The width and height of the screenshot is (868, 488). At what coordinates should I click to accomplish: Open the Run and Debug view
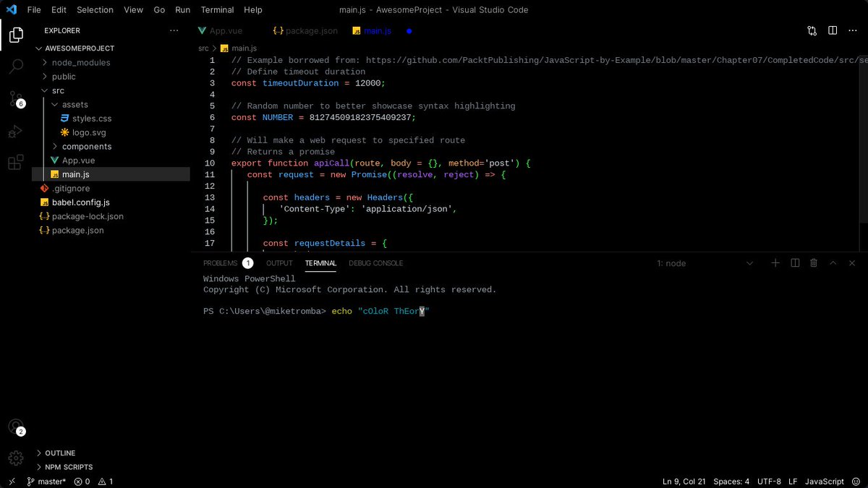point(15,132)
